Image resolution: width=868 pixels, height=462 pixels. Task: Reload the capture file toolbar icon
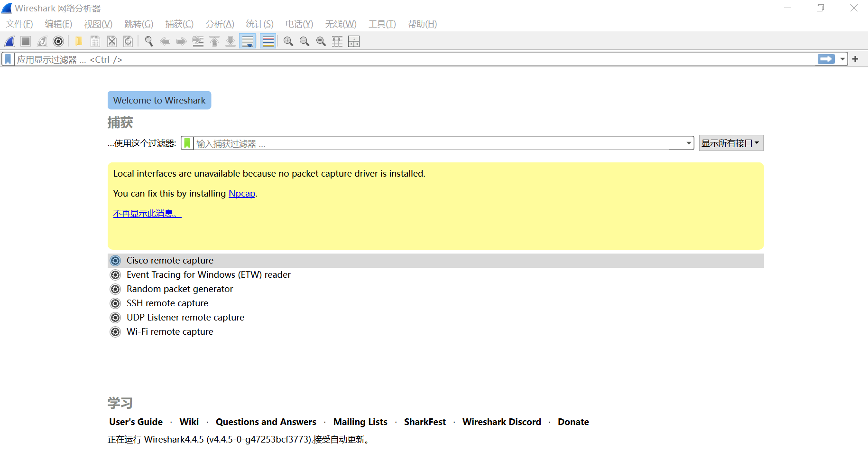(128, 41)
